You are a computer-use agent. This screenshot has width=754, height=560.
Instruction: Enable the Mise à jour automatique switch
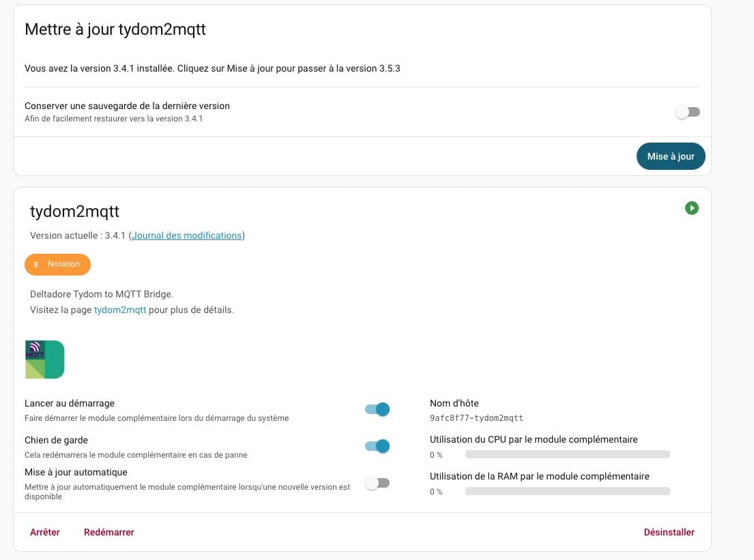(377, 483)
